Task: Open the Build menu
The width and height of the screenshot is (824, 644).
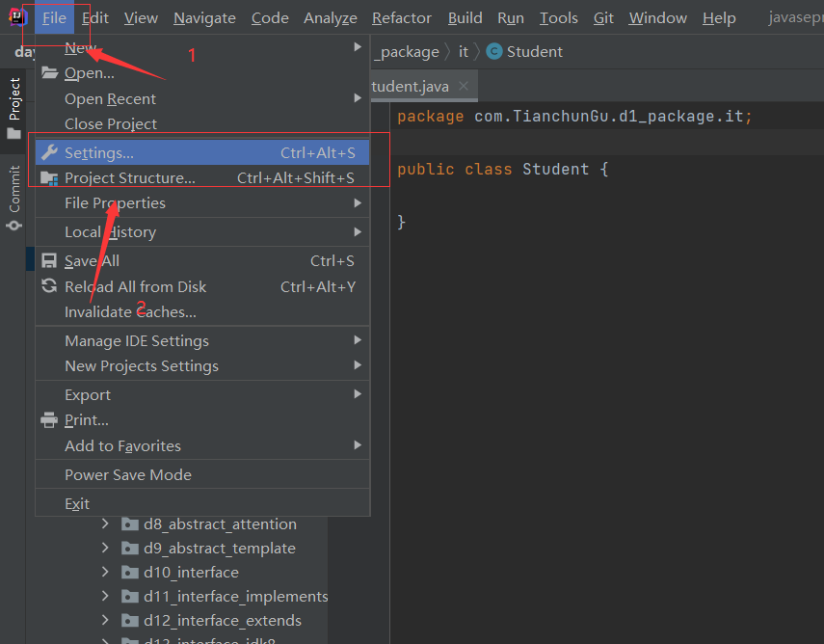Action: point(465,18)
